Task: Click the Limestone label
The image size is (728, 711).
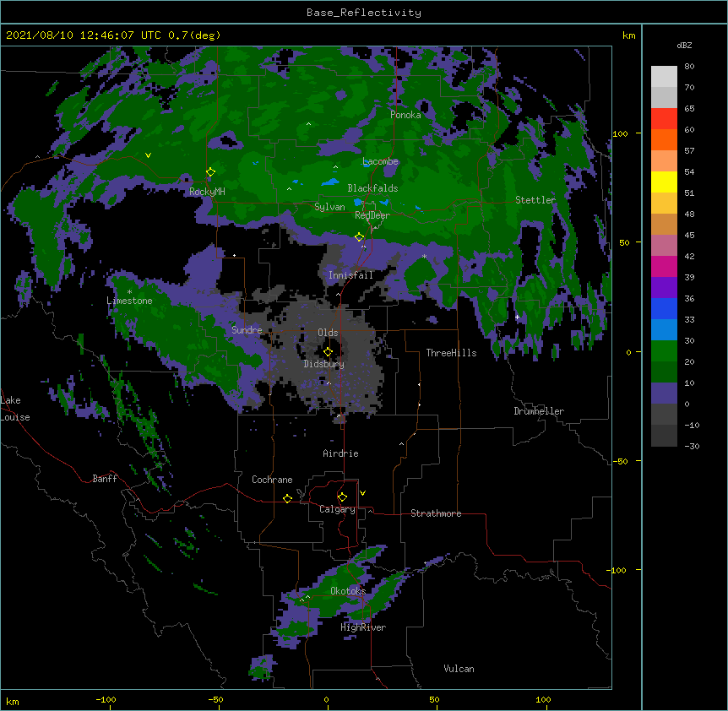Action: (x=129, y=301)
